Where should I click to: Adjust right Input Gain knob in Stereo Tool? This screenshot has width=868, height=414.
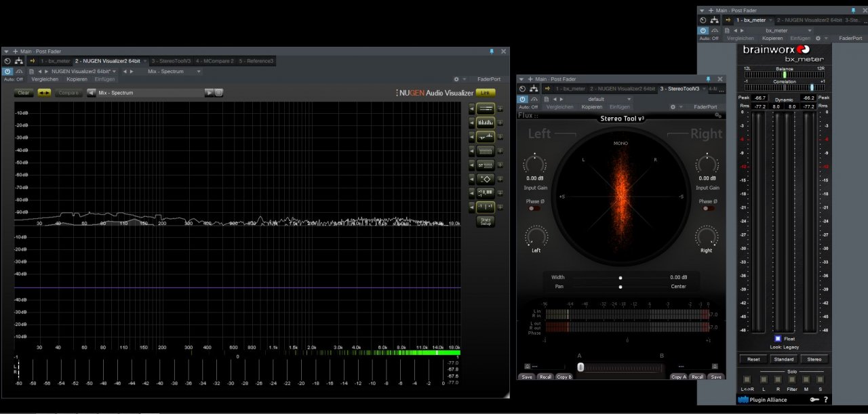pyautogui.click(x=707, y=164)
